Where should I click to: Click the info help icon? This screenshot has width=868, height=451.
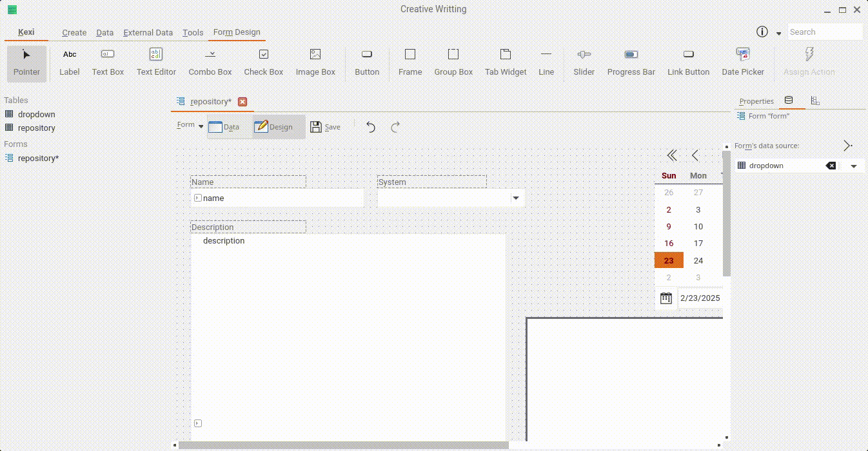(762, 32)
